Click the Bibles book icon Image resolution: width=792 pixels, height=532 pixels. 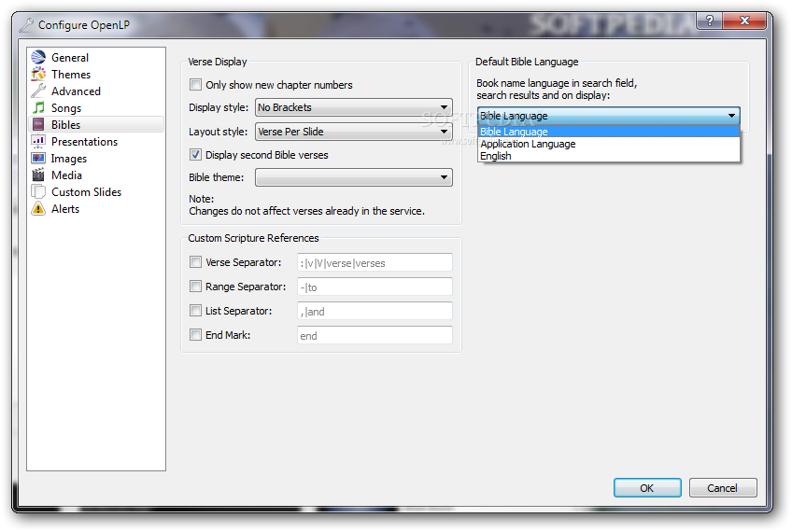tap(38, 124)
